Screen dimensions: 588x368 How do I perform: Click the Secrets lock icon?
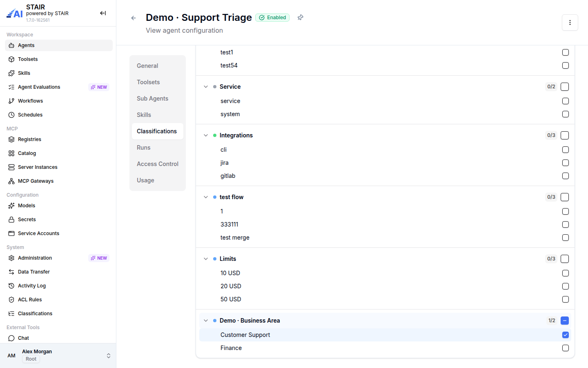[x=11, y=220]
